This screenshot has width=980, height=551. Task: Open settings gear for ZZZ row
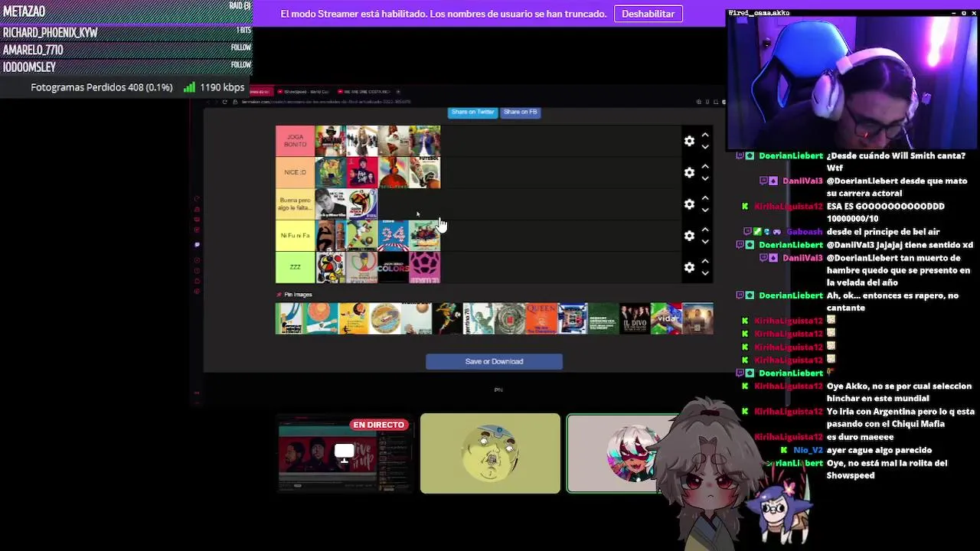click(x=689, y=267)
